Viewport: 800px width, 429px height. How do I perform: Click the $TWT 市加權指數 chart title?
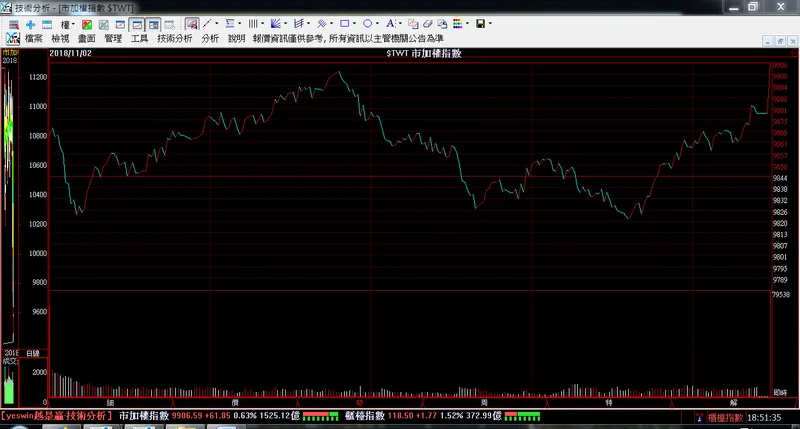coord(424,54)
